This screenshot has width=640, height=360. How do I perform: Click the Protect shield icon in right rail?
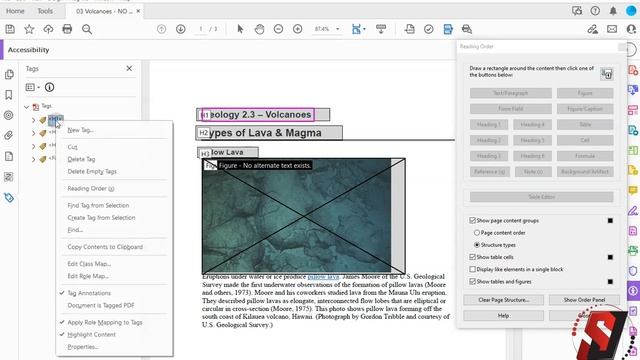pyautogui.click(x=633, y=271)
